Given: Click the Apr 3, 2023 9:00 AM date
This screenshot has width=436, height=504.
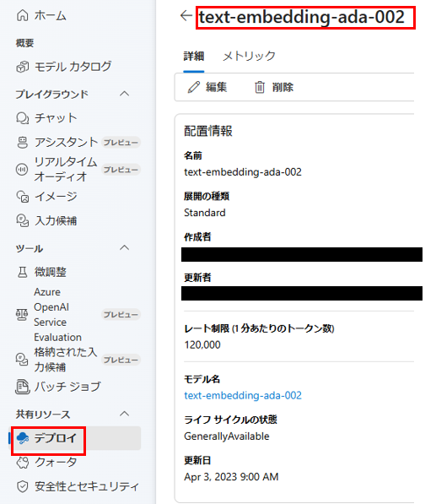Looking at the screenshot, I should (231, 477).
